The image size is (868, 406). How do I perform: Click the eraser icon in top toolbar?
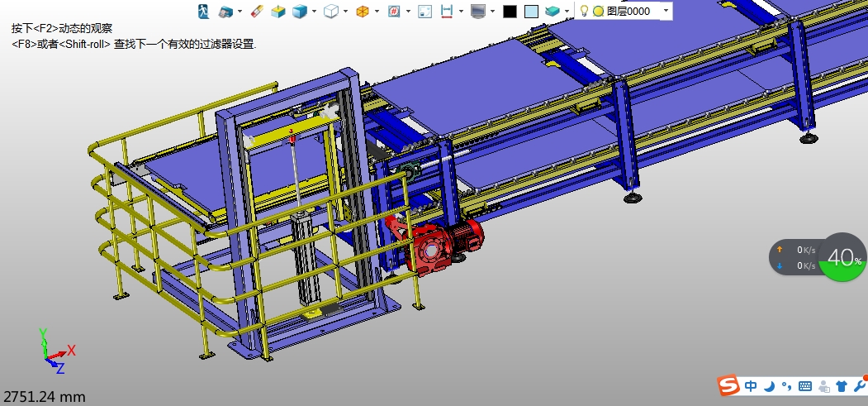[255, 12]
